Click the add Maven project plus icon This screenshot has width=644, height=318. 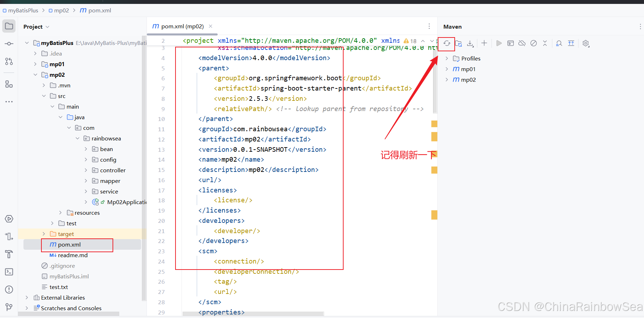(484, 43)
